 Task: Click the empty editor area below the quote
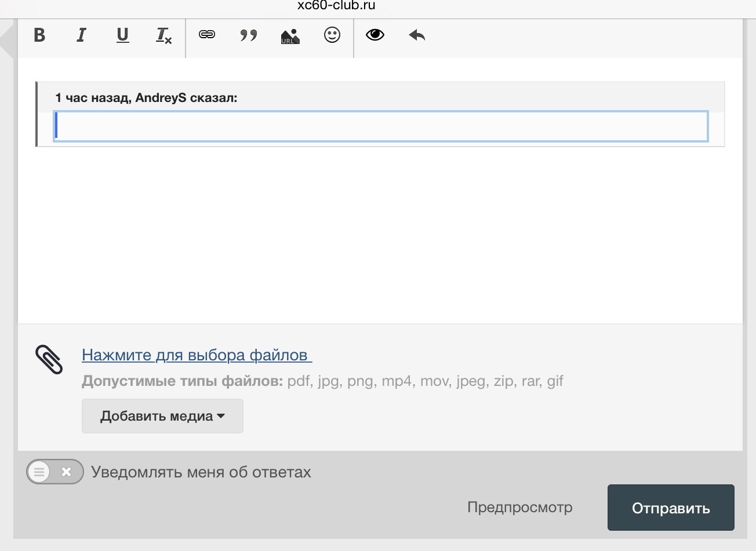[x=380, y=235]
